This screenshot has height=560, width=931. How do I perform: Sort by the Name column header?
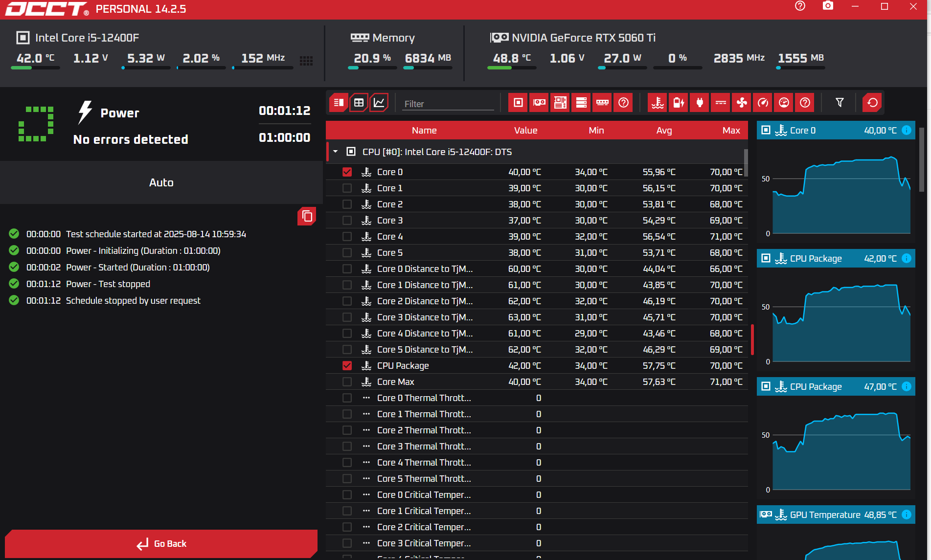(424, 131)
